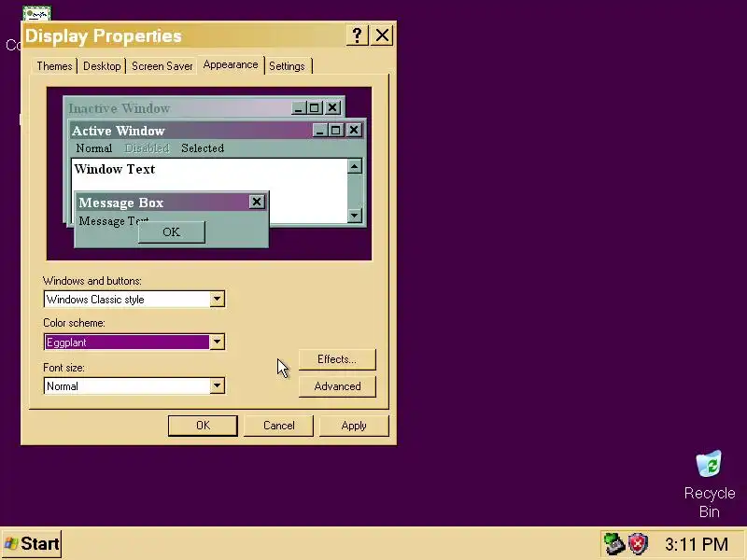
Task: Click the Apply button
Action: click(x=354, y=426)
